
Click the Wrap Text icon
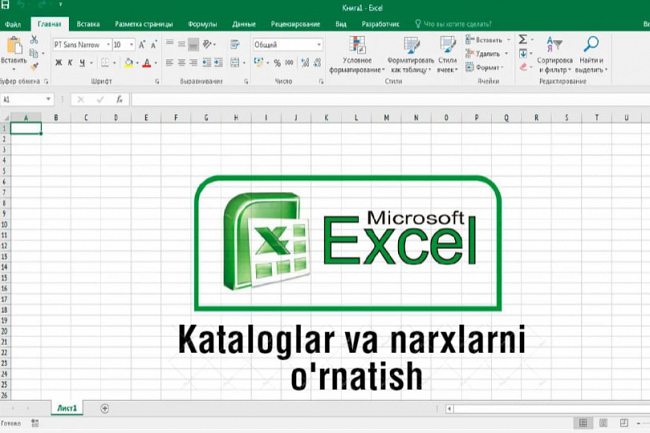(x=235, y=44)
